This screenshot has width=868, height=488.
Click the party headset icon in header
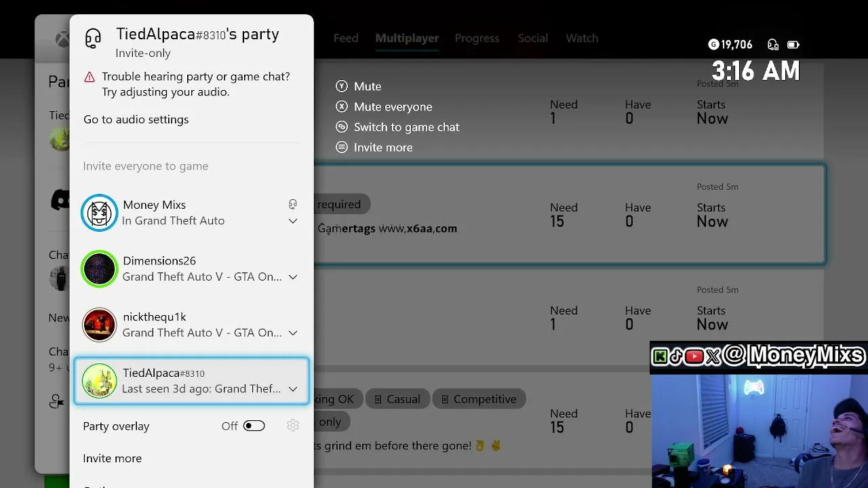click(x=93, y=38)
